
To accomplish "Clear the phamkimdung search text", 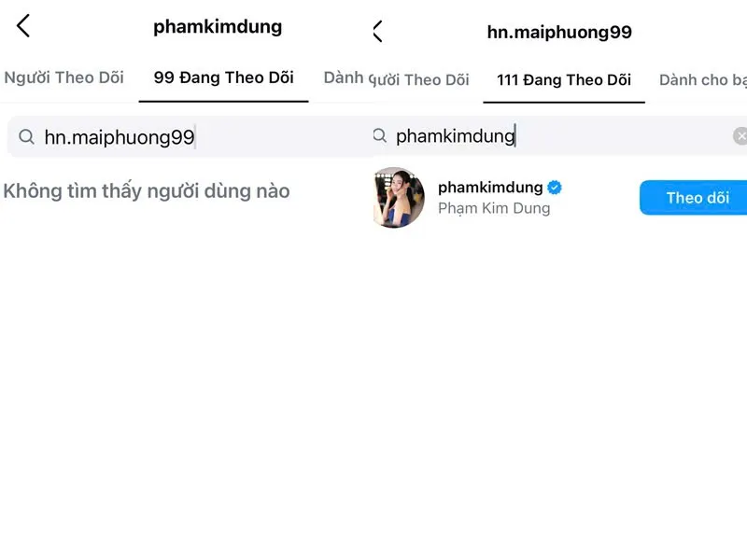I will coord(740,136).
